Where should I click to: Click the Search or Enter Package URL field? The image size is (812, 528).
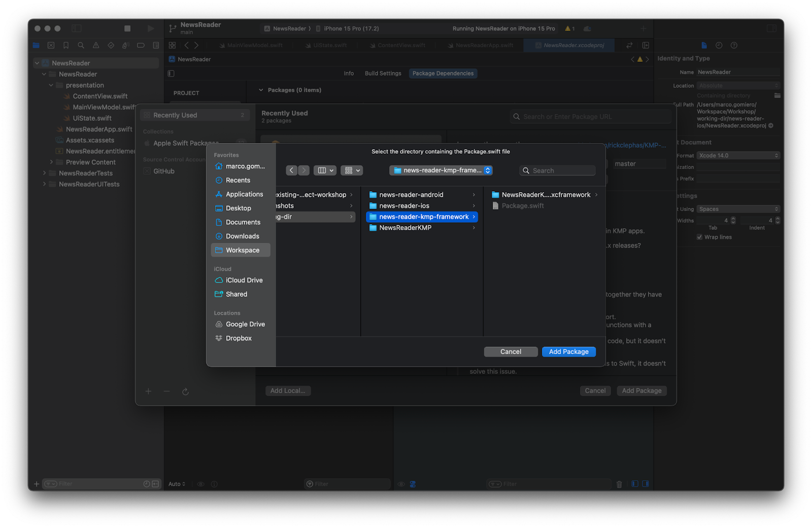(590, 117)
